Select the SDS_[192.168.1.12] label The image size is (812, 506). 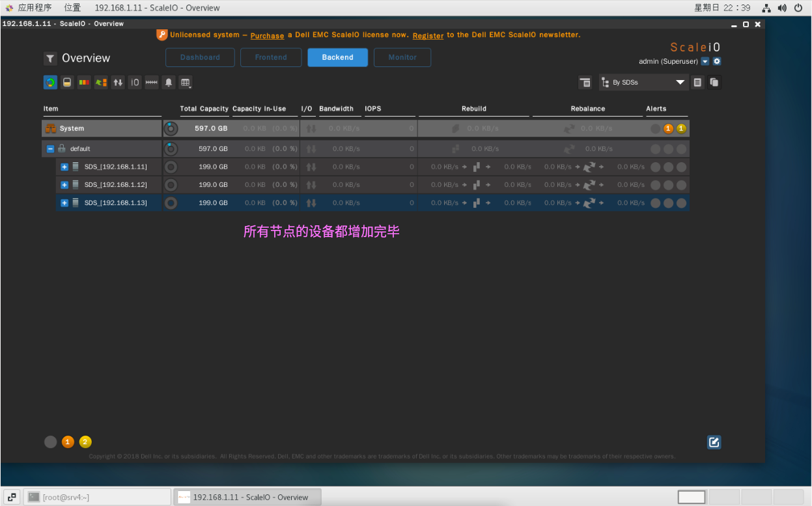click(115, 185)
